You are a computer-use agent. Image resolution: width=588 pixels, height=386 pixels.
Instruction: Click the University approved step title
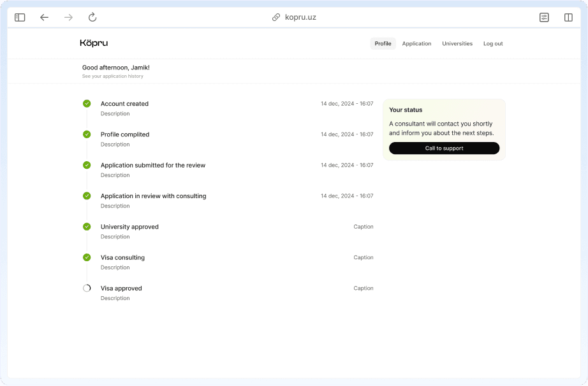tap(129, 227)
